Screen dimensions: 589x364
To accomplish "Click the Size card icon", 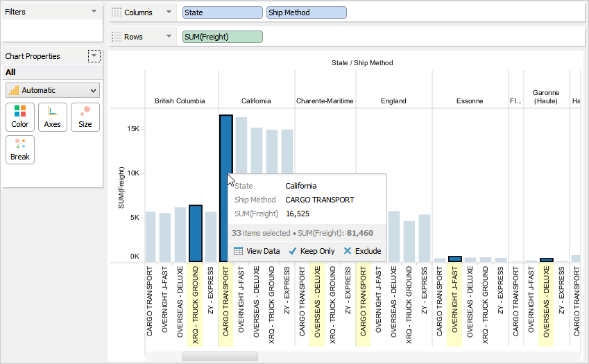I will 85,111.
